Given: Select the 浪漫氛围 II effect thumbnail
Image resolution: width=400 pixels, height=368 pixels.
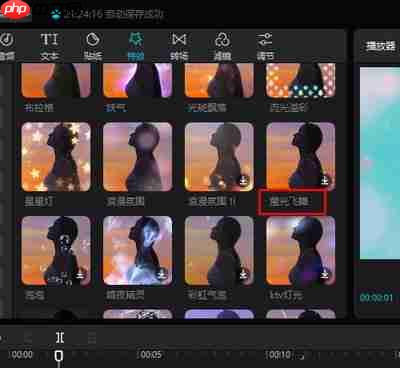Looking at the screenshot, I should pos(219,157).
